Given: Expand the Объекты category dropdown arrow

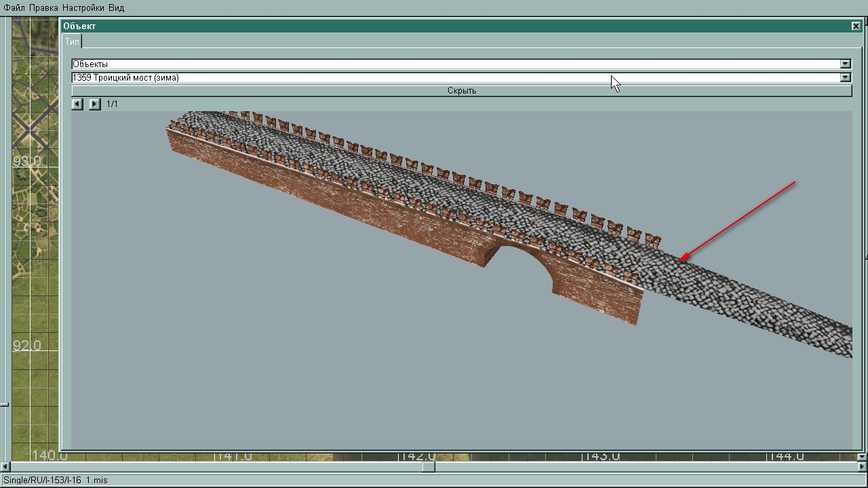Looking at the screenshot, I should click(x=845, y=64).
